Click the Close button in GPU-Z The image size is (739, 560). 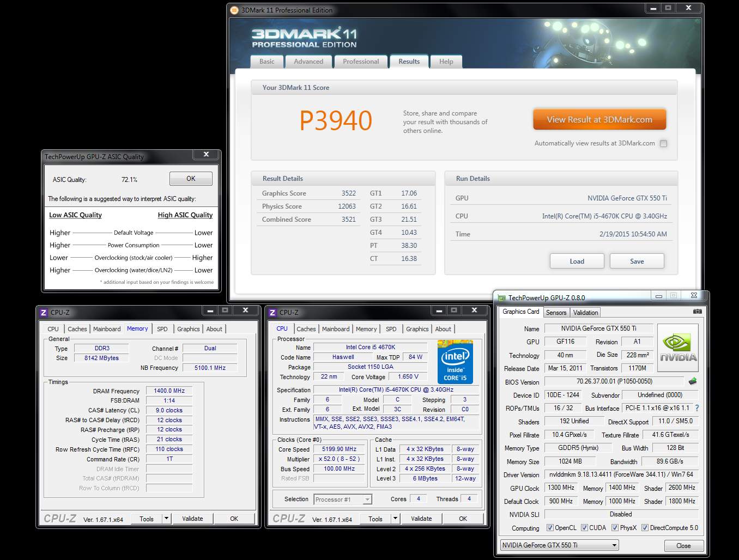[683, 546]
